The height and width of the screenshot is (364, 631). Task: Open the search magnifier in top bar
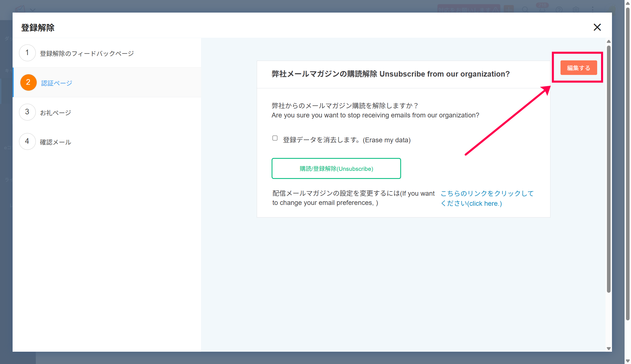click(x=525, y=10)
